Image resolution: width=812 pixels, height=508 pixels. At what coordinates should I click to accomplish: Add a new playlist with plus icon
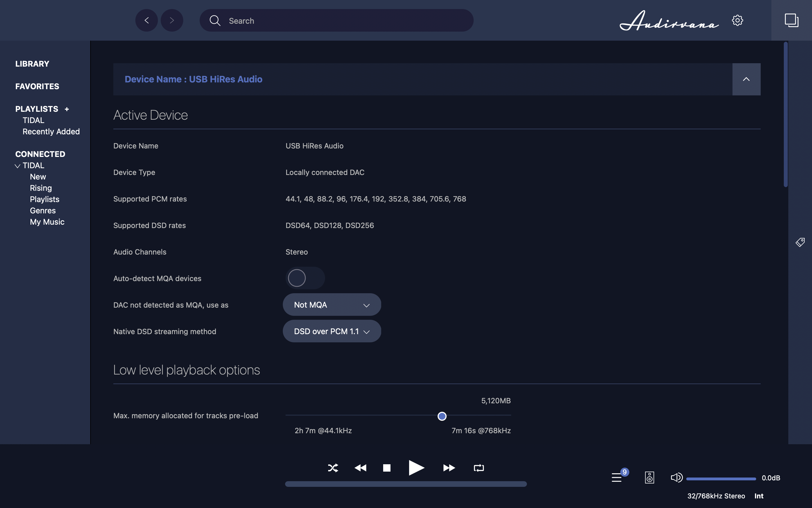point(67,109)
